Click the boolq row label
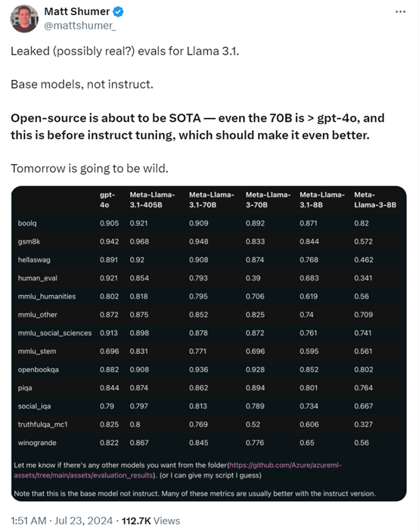The image size is (419, 532). pyautogui.click(x=27, y=223)
